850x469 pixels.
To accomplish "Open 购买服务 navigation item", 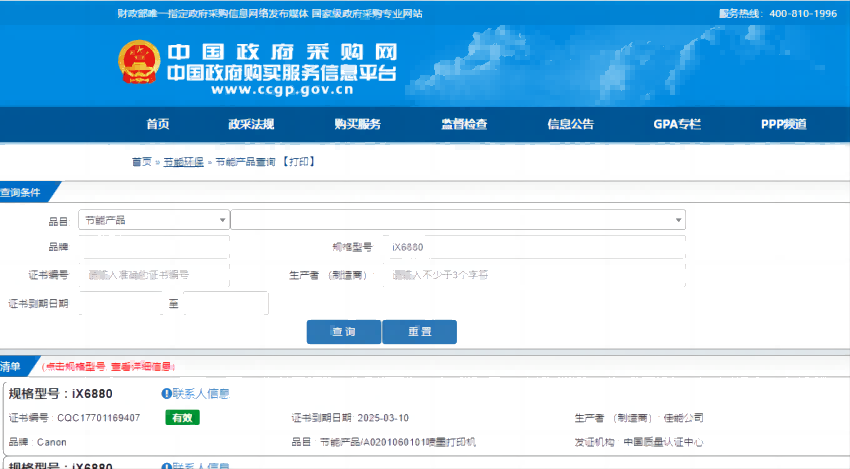I will [357, 124].
